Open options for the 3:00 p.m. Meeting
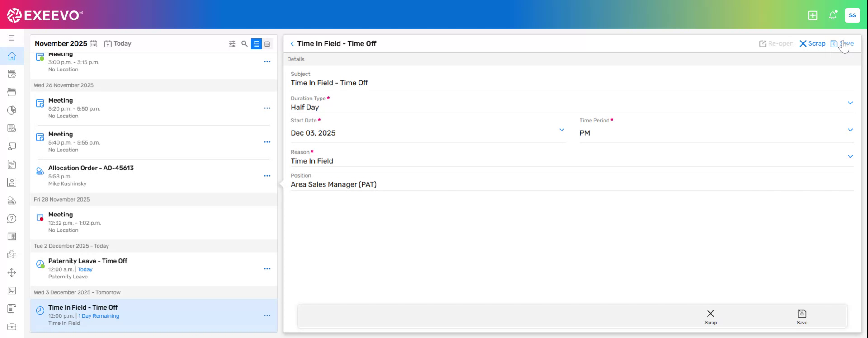 (x=267, y=62)
